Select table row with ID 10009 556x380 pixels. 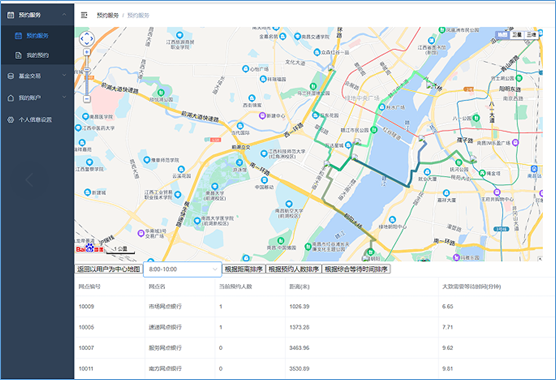click(315, 307)
